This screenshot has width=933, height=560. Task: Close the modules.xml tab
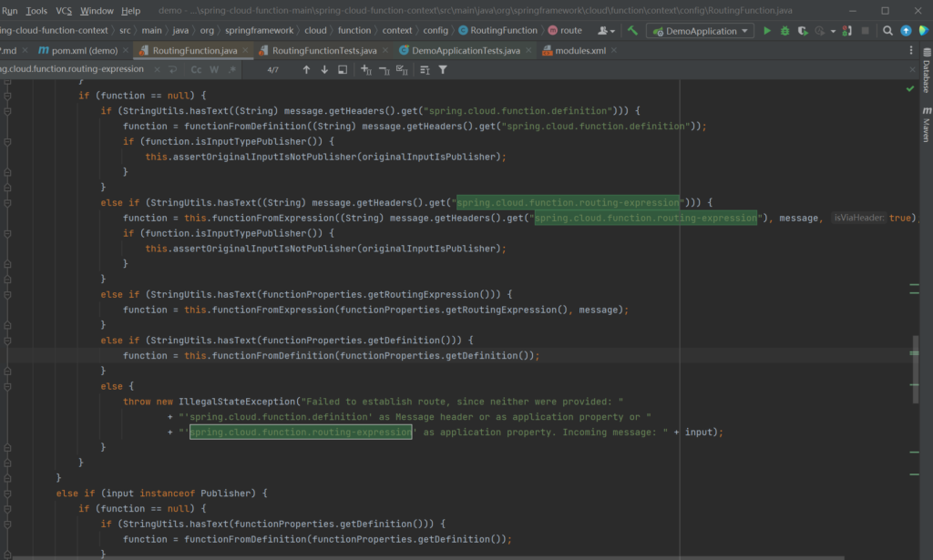click(x=614, y=50)
